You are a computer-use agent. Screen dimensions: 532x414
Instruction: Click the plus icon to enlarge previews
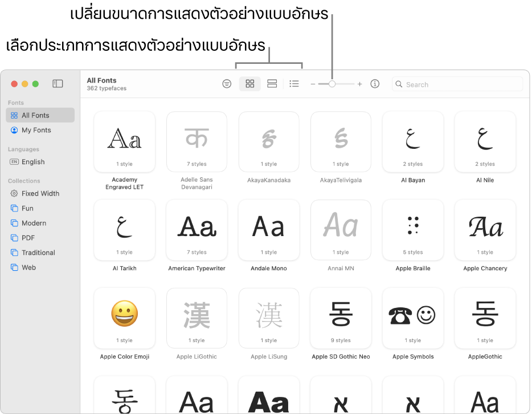point(359,84)
